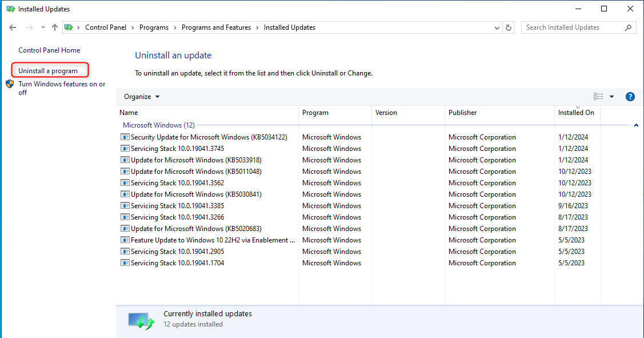
Task: Refresh the Installed Updates list
Action: click(x=509, y=27)
